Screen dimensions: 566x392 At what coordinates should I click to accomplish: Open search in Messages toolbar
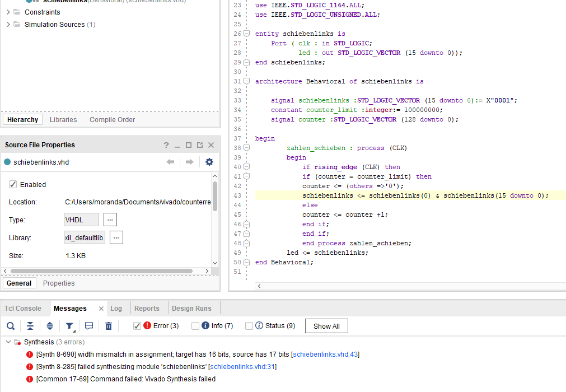11,326
